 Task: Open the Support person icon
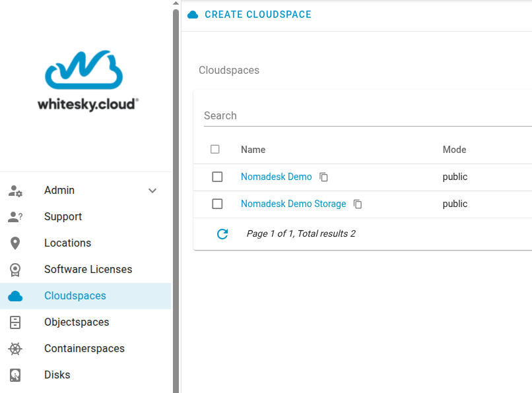click(16, 216)
